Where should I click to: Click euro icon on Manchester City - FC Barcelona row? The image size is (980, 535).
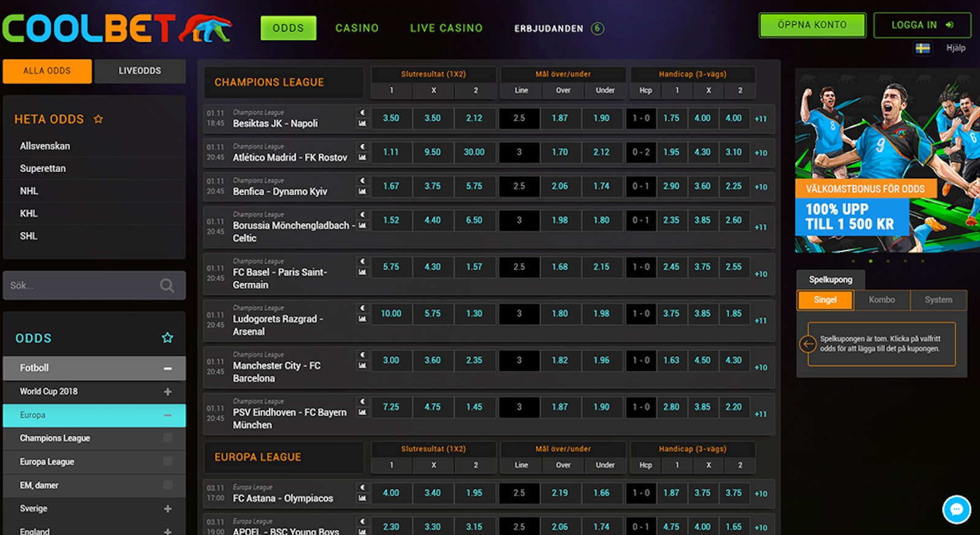(x=363, y=355)
